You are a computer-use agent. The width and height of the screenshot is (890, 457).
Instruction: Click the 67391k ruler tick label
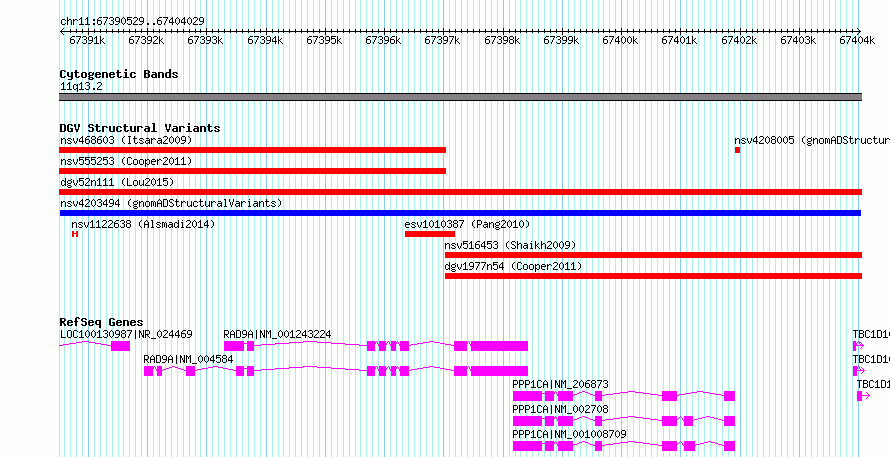(x=87, y=40)
